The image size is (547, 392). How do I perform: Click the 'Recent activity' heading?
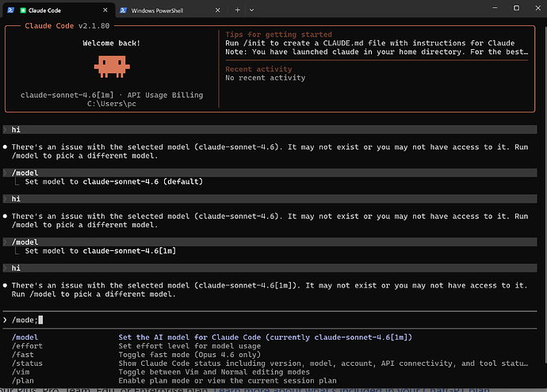pyautogui.click(x=258, y=69)
